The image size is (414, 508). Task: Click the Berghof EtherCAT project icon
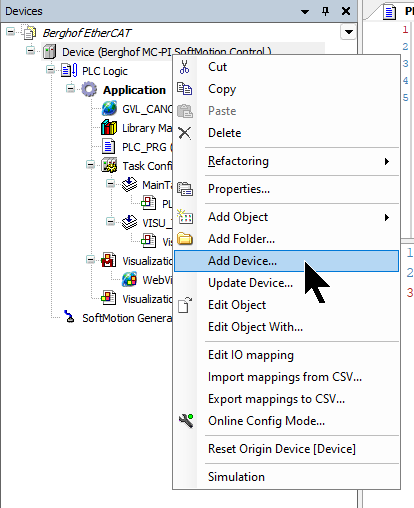[x=30, y=33]
